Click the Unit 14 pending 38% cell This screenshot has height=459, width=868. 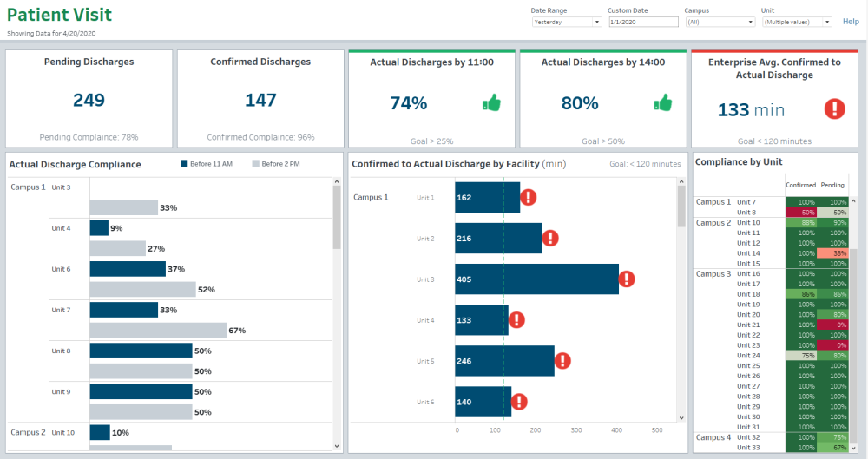click(833, 253)
